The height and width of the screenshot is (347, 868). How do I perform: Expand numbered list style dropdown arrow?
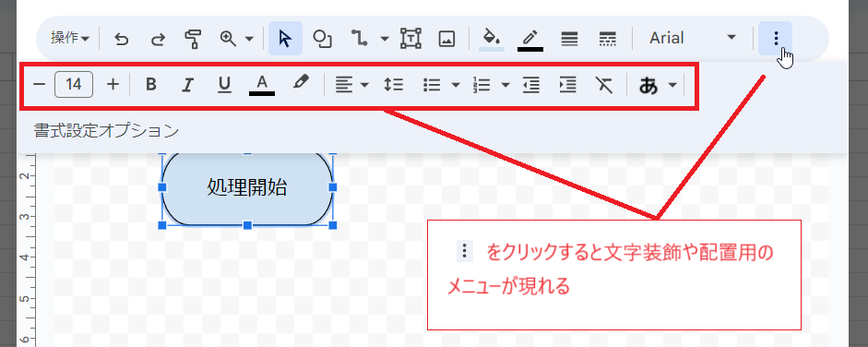coord(506,85)
